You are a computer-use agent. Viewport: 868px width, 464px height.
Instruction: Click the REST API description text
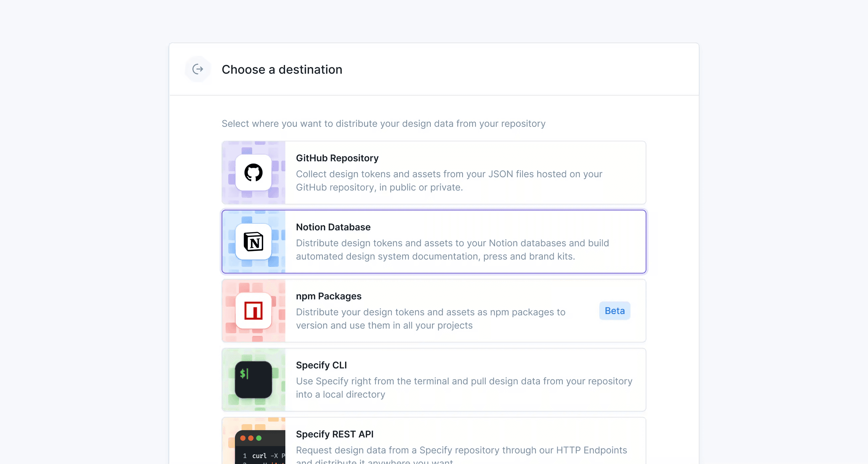pos(461,450)
